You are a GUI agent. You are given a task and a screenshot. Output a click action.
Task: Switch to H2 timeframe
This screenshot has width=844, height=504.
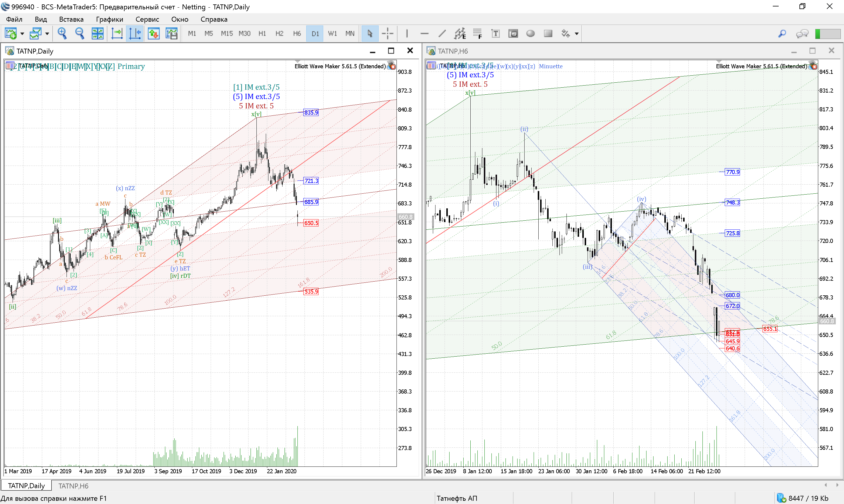[x=279, y=33]
